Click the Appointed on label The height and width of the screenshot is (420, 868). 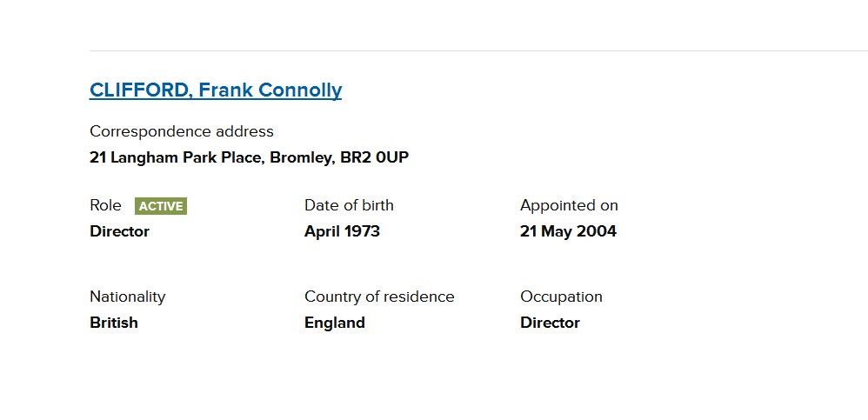[569, 205]
